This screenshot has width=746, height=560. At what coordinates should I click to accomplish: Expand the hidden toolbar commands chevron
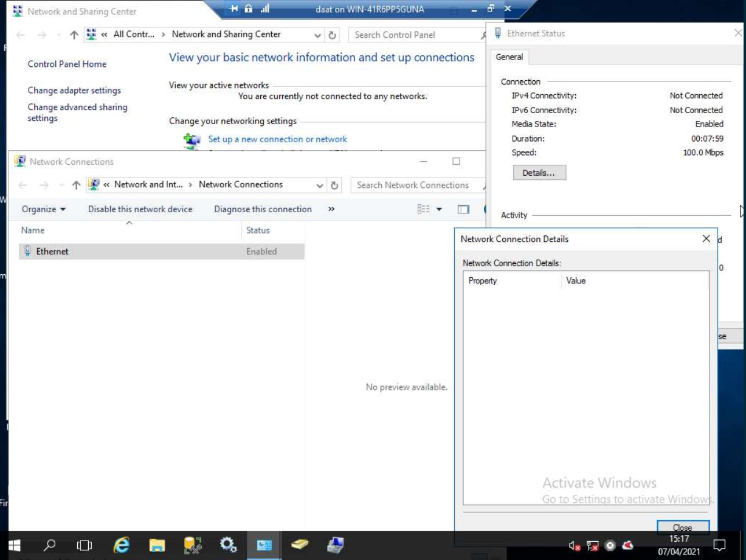[331, 209]
